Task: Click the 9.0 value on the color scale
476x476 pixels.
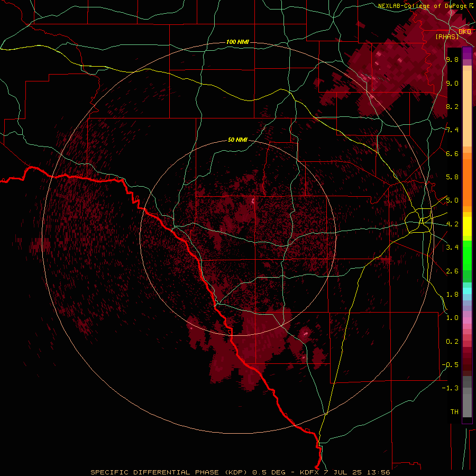Action: pyautogui.click(x=452, y=83)
